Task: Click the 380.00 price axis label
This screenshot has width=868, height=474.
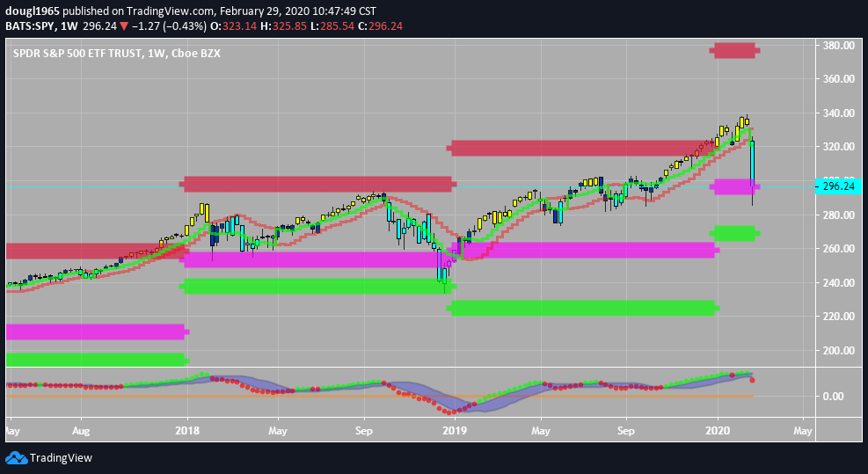Action: tap(839, 46)
